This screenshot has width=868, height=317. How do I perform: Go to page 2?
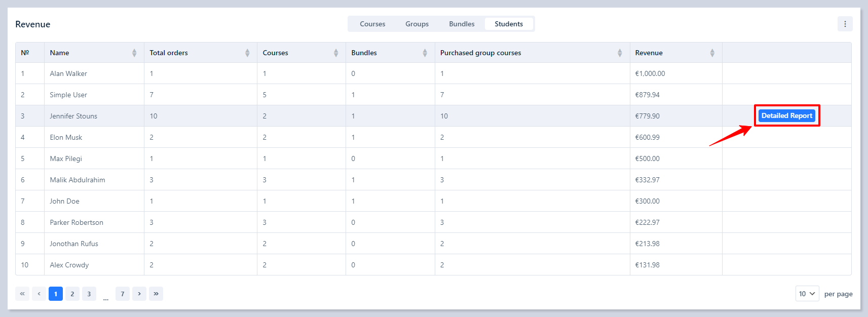[72, 294]
